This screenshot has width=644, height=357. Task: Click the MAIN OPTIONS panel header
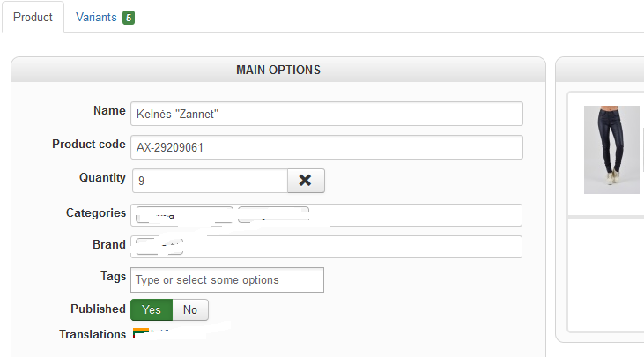click(x=278, y=70)
